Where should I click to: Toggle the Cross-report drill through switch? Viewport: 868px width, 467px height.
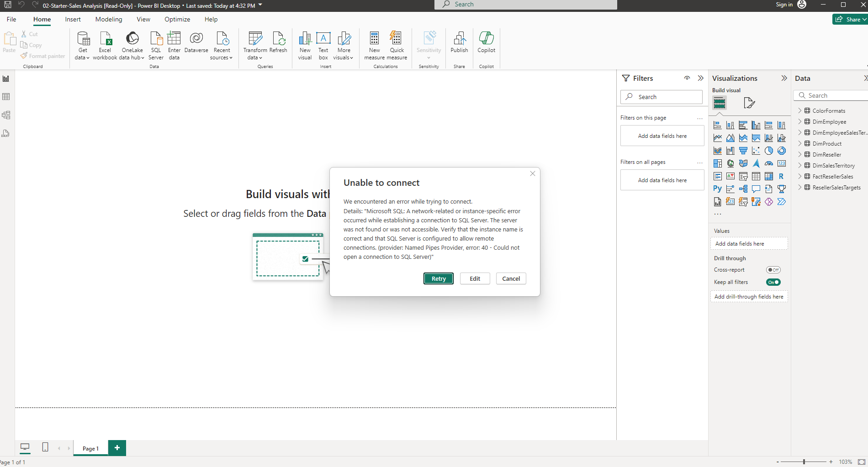pyautogui.click(x=773, y=270)
